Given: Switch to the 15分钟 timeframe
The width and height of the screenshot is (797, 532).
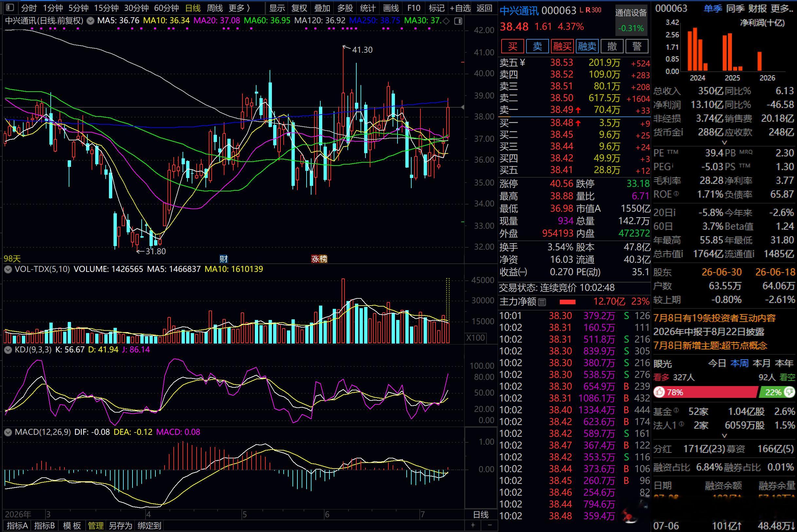Looking at the screenshot, I should 106,8.
